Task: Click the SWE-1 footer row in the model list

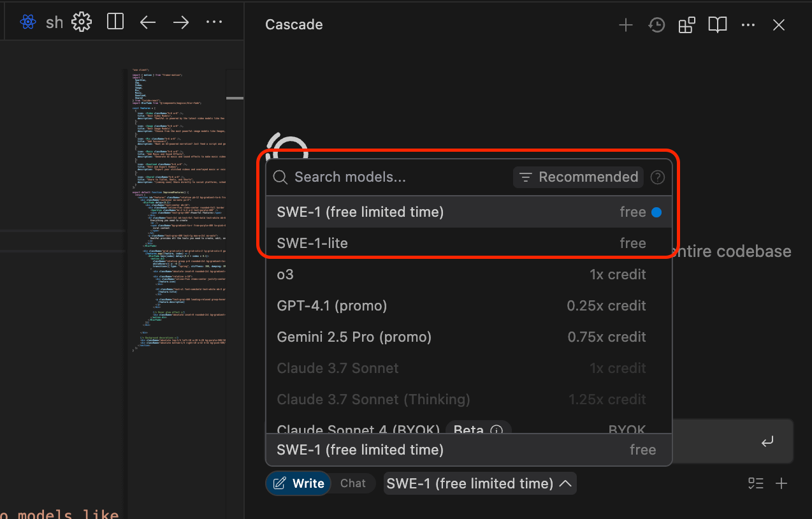Action: (468, 450)
